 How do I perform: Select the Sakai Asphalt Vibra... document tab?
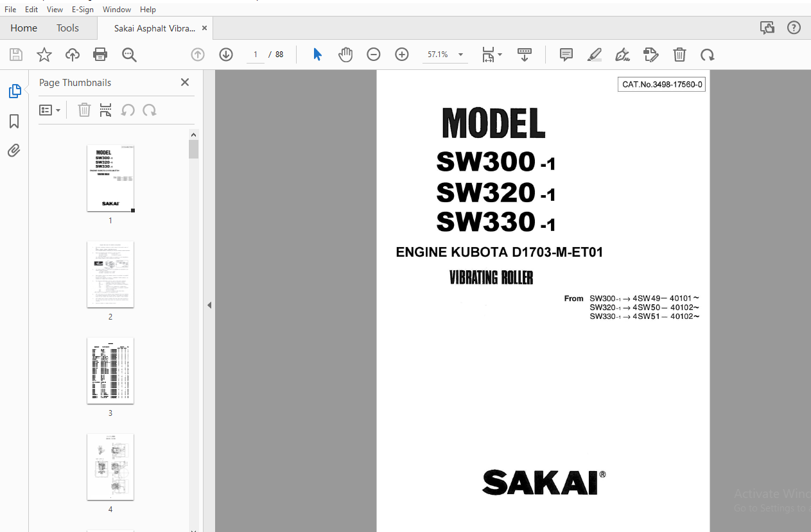pos(155,28)
